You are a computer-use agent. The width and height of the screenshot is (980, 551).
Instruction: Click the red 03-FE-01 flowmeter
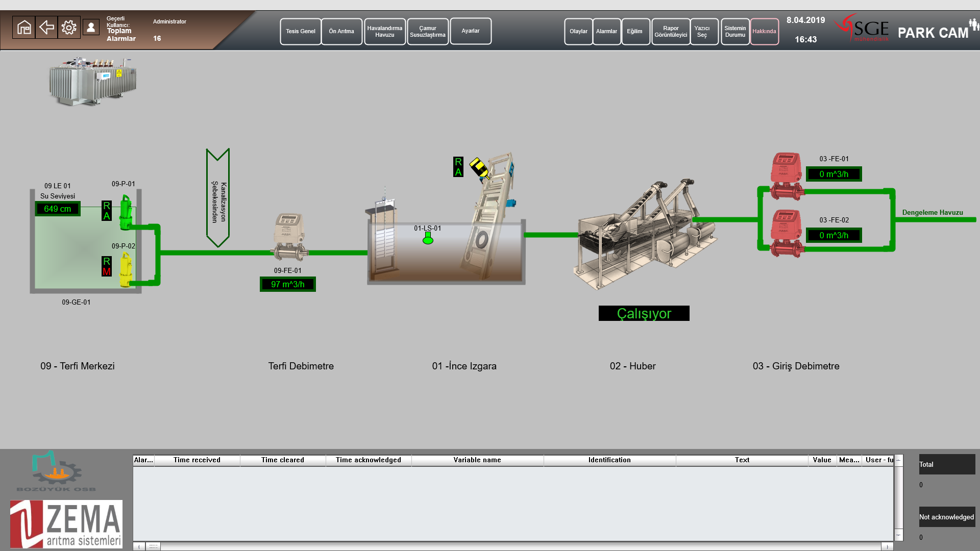[x=786, y=176]
